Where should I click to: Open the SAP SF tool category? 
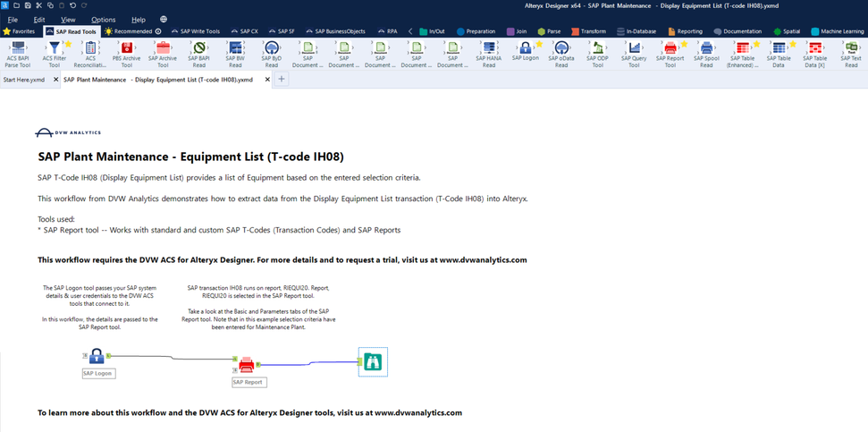pyautogui.click(x=282, y=31)
